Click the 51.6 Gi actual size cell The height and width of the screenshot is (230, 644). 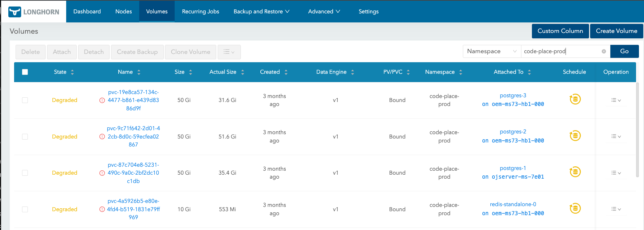click(x=227, y=137)
